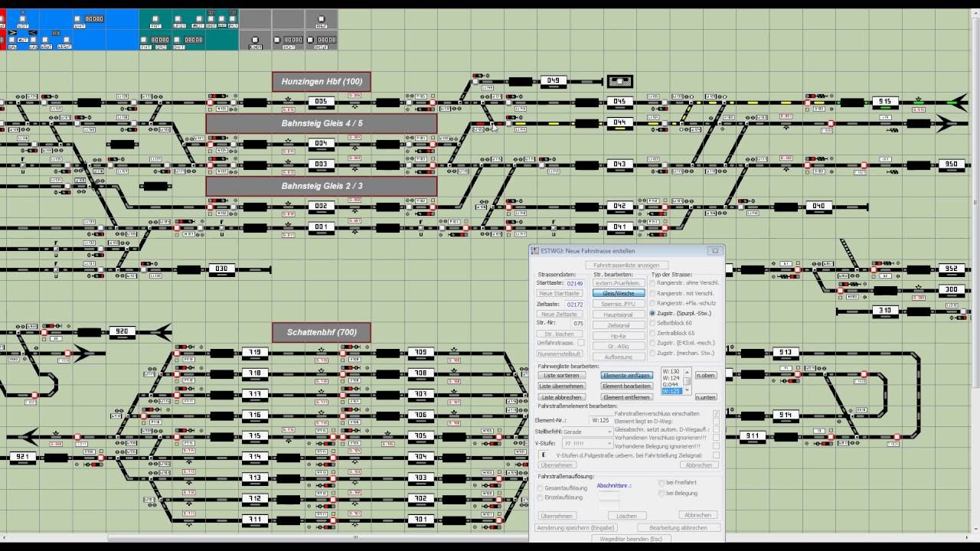Open the V-Stufe dropdown
The height and width of the screenshot is (551, 980).
(x=587, y=443)
